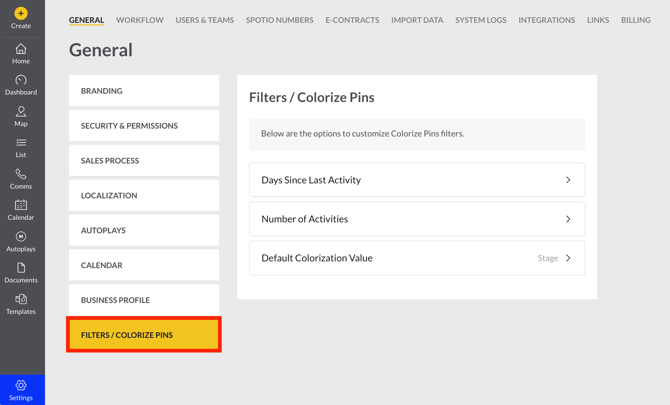
Task: Click Number of Activities label
Action: tap(305, 219)
